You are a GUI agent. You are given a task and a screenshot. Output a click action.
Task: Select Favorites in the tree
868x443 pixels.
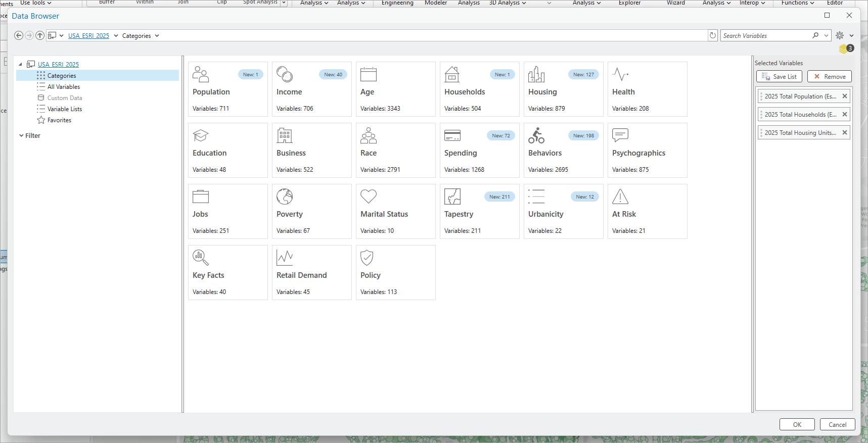pyautogui.click(x=59, y=120)
